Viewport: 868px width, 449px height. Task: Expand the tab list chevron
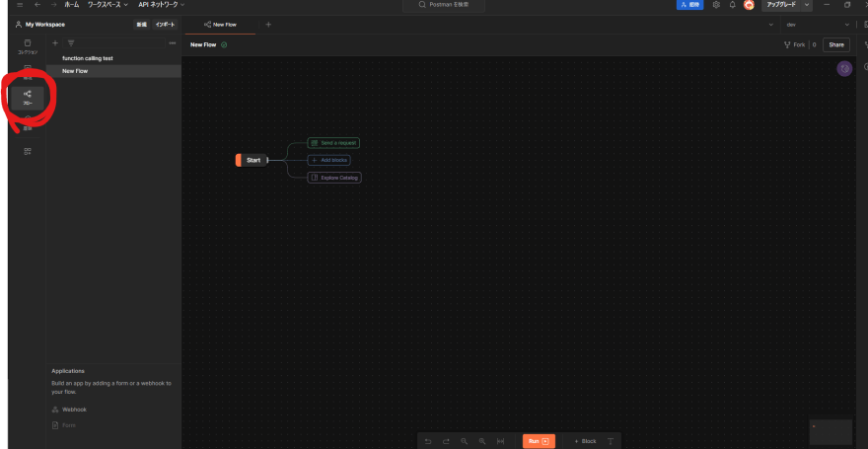click(x=771, y=25)
